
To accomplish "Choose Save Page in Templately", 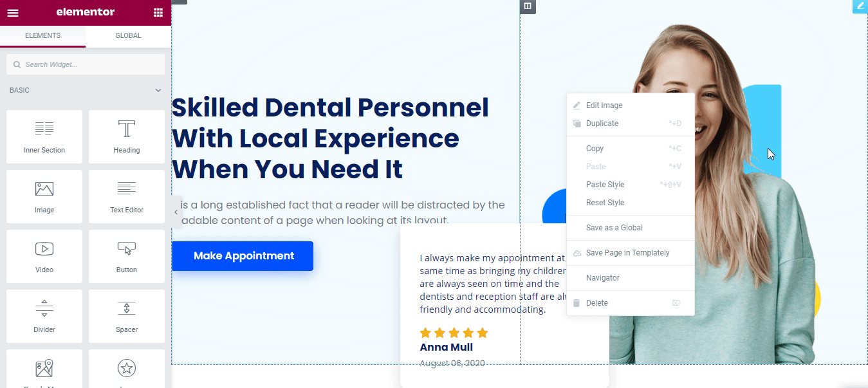I will [x=631, y=253].
